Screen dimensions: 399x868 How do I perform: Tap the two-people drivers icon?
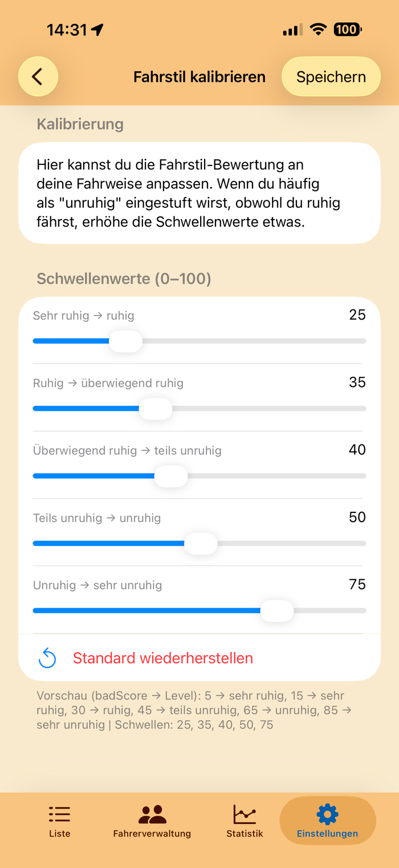[152, 814]
